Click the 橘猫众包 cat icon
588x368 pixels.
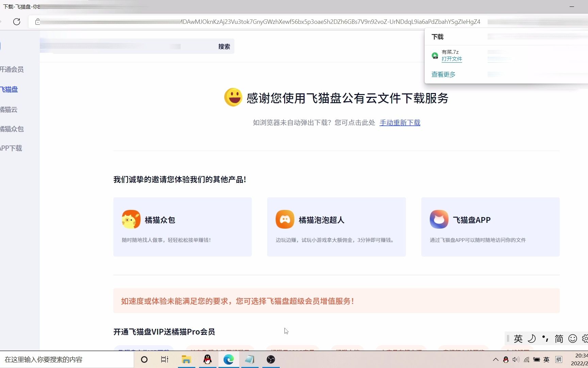click(x=131, y=219)
